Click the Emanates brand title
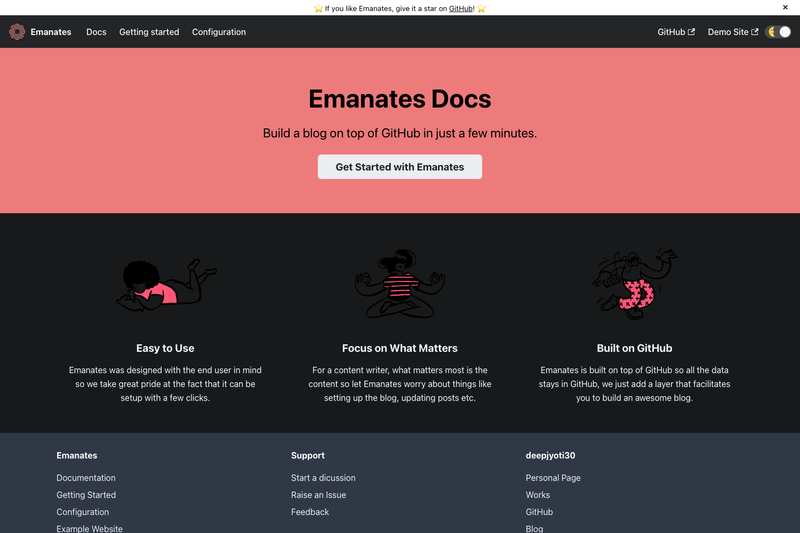Image resolution: width=800 pixels, height=533 pixels. coord(51,32)
